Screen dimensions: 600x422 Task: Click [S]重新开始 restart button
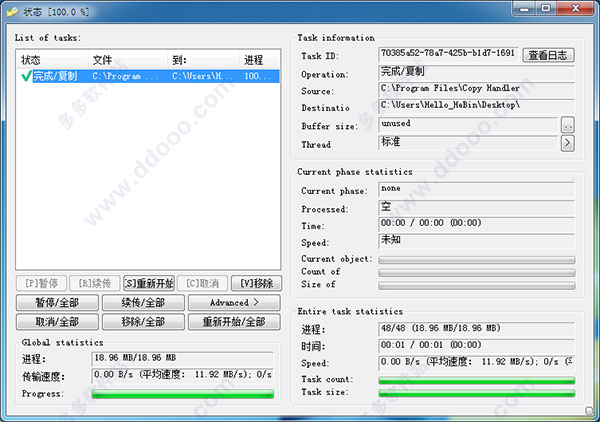(x=149, y=283)
